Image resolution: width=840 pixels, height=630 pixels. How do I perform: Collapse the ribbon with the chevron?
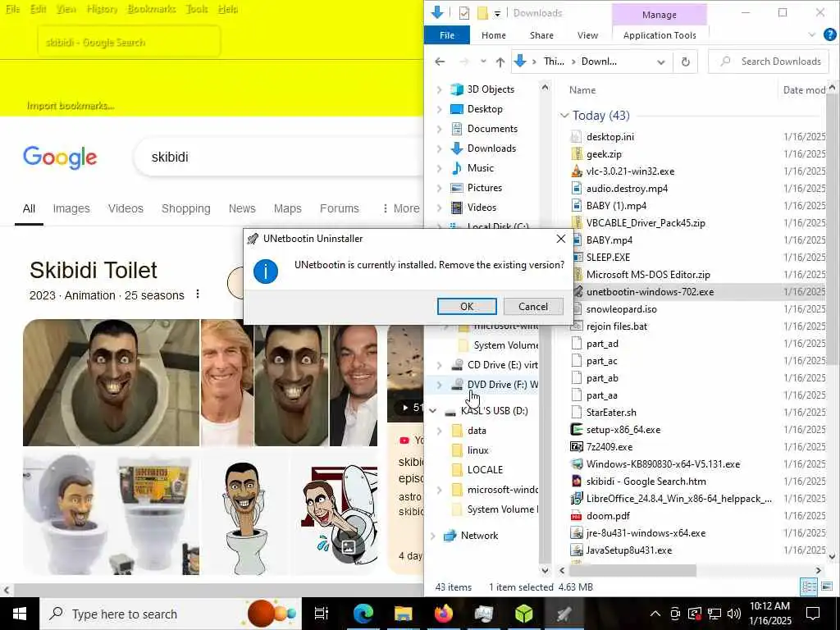[x=811, y=34]
